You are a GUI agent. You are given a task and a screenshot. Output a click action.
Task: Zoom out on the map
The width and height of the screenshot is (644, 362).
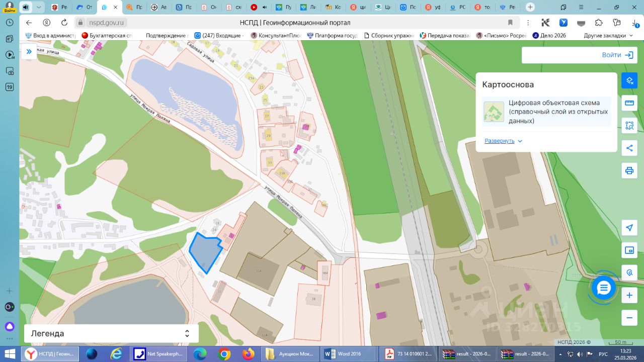click(x=629, y=318)
